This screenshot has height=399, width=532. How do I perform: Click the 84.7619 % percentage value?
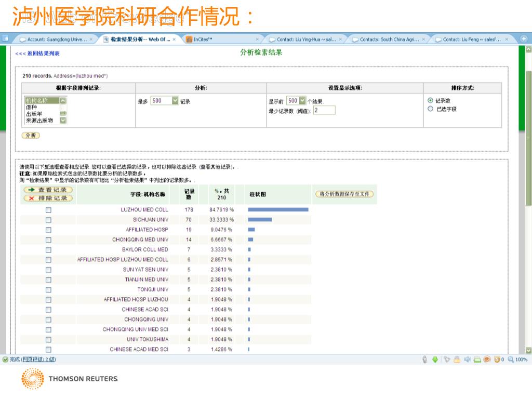(x=221, y=210)
